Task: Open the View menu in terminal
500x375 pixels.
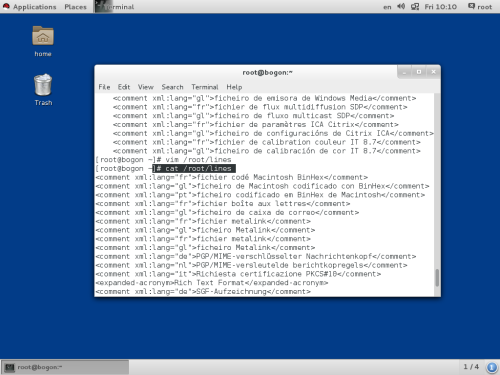Action: 146,87
